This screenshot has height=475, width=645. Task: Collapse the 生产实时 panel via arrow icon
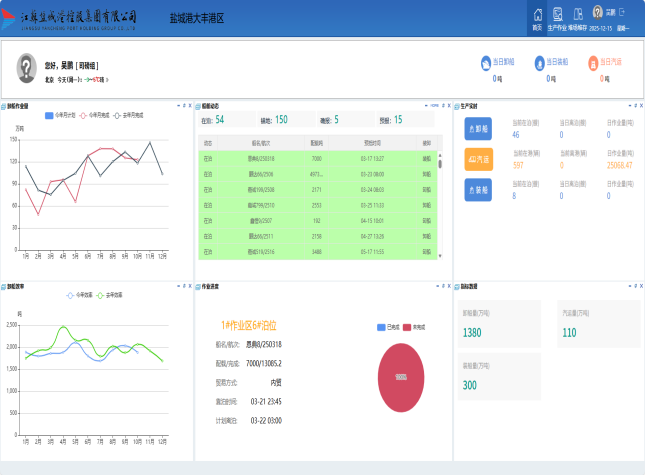(628, 105)
